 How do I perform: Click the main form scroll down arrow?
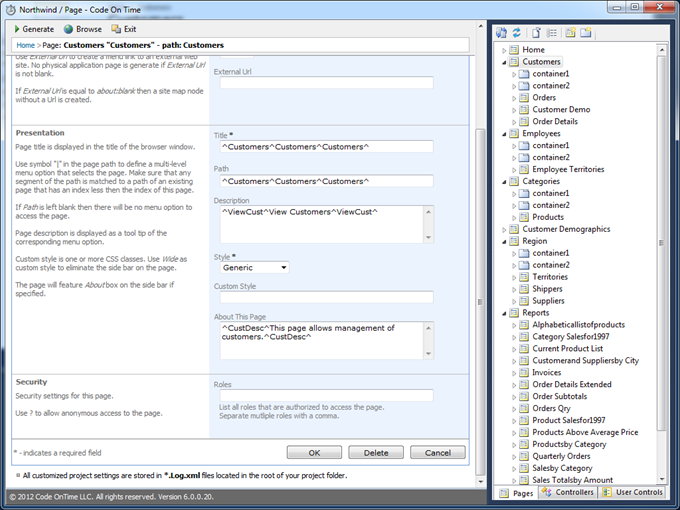[481, 481]
